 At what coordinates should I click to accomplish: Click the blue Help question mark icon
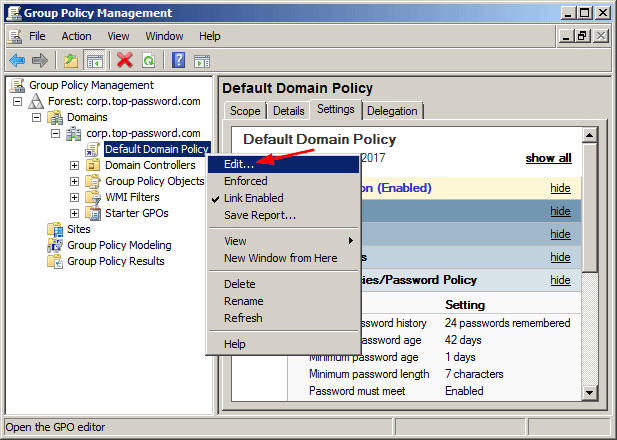pyautogui.click(x=178, y=60)
